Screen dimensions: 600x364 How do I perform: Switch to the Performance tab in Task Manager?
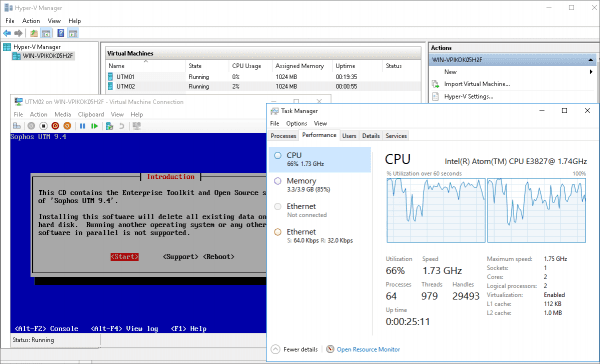(319, 135)
